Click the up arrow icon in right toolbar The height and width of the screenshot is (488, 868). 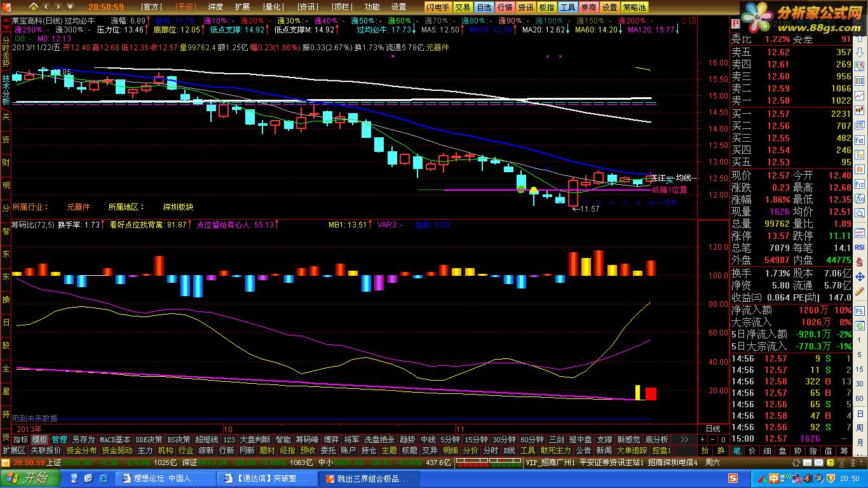click(860, 37)
